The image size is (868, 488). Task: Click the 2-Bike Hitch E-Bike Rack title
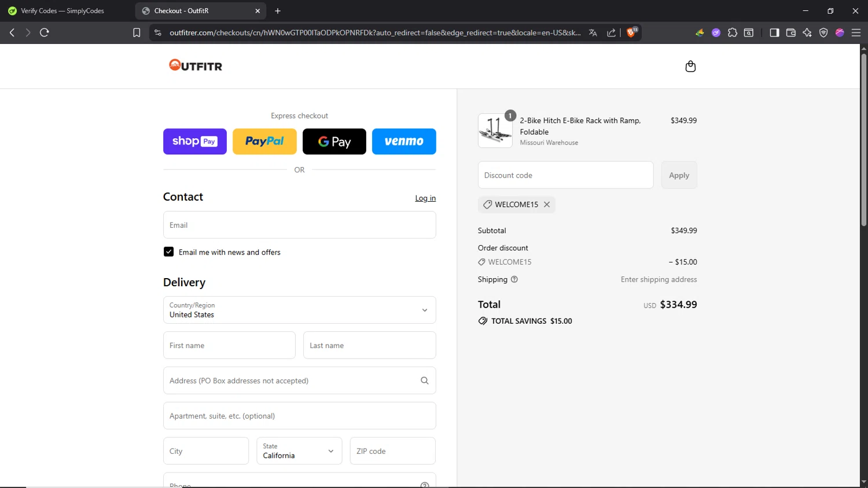(580, 126)
